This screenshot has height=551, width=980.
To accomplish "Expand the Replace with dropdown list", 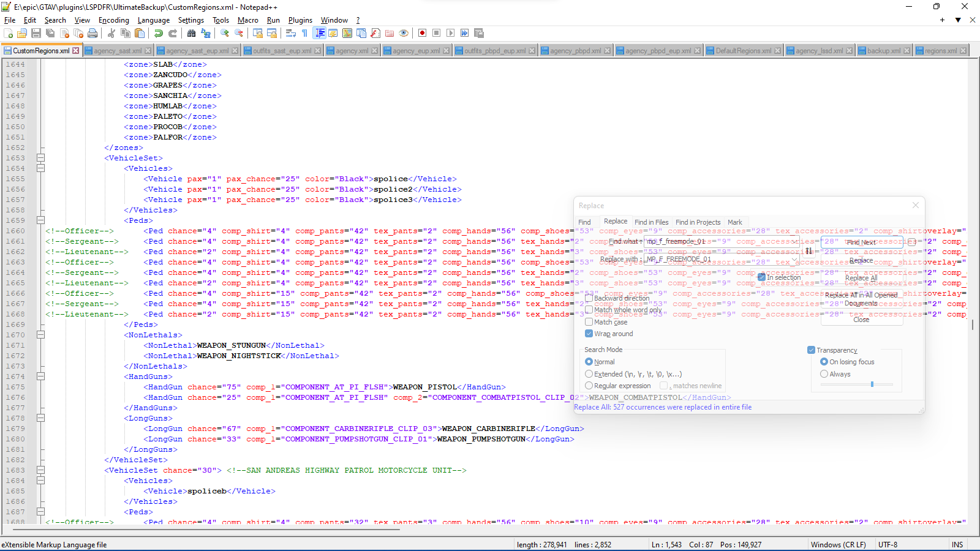I will pos(794,260).
